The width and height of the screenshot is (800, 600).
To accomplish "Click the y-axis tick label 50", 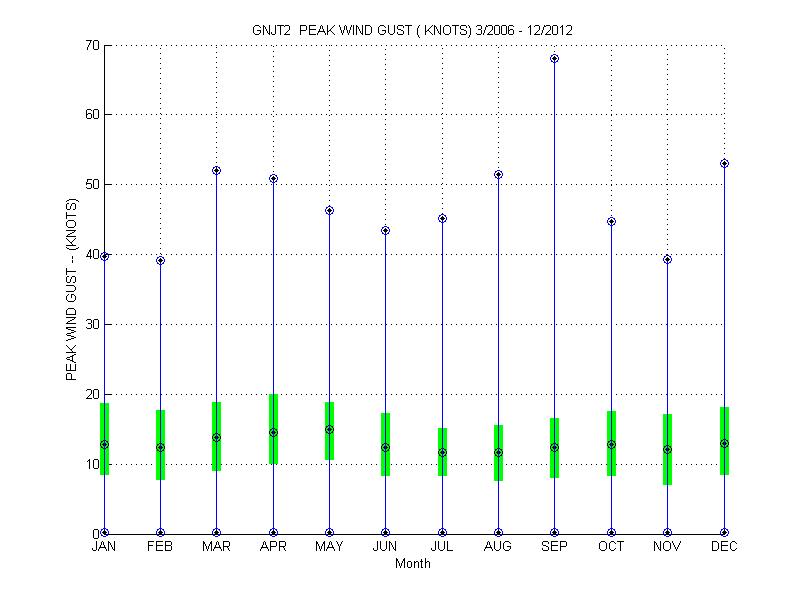I will pos(92,184).
